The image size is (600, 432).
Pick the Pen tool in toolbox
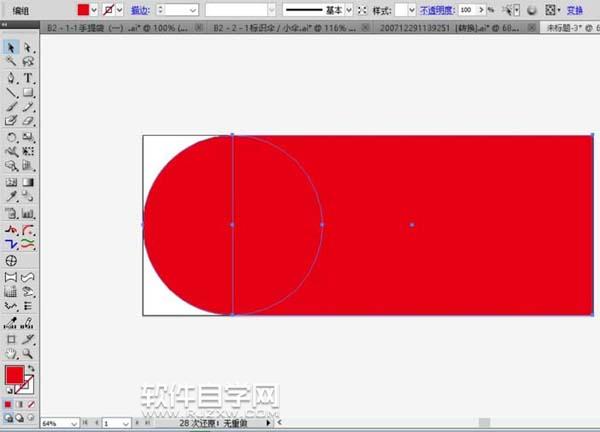[11, 77]
